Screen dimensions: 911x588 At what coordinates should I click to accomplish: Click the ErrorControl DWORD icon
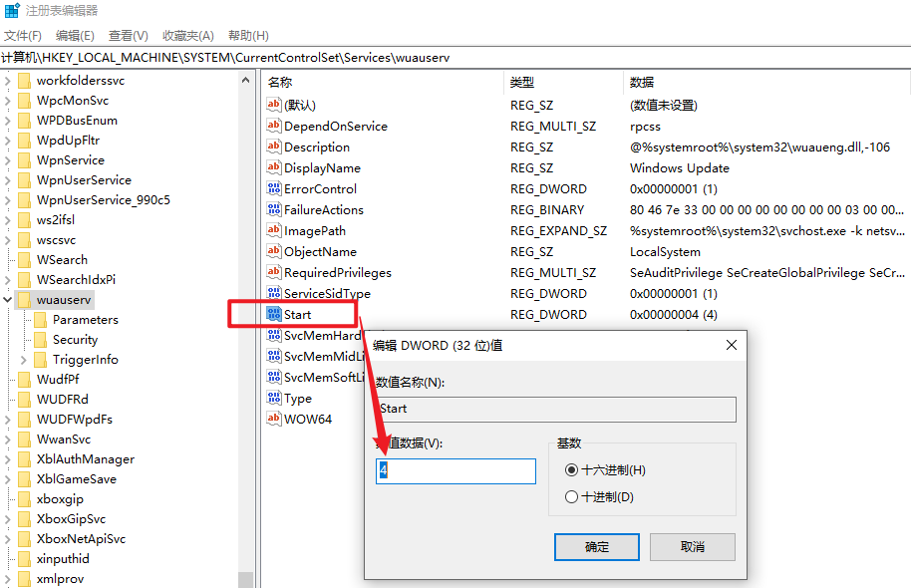coord(274,188)
